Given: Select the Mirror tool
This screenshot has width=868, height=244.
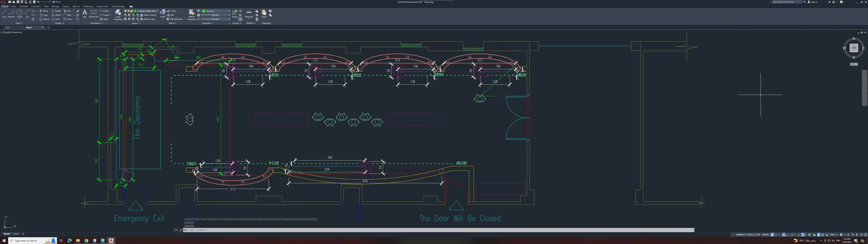Looking at the screenshot, I should pyautogui.click(x=56, y=15).
